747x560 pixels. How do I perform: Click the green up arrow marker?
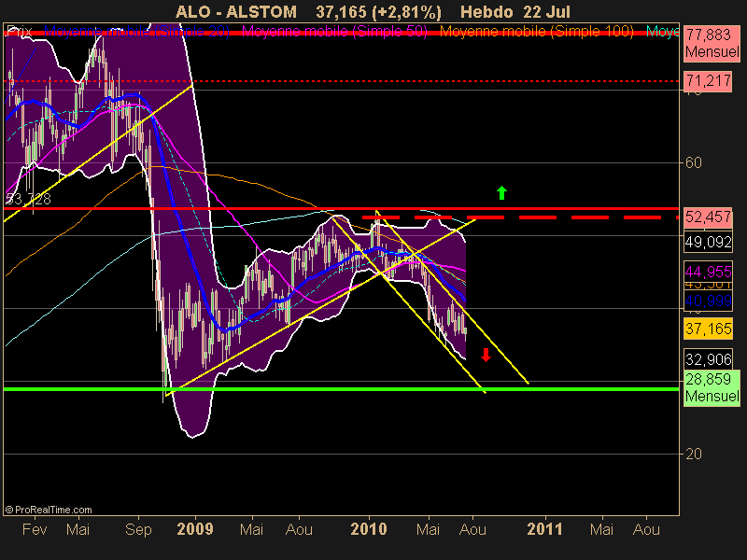pos(501,193)
